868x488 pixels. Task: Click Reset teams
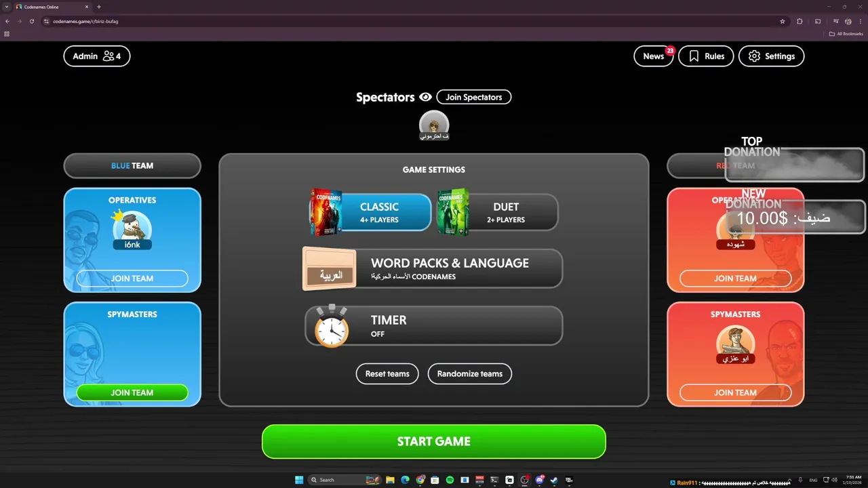pos(387,373)
